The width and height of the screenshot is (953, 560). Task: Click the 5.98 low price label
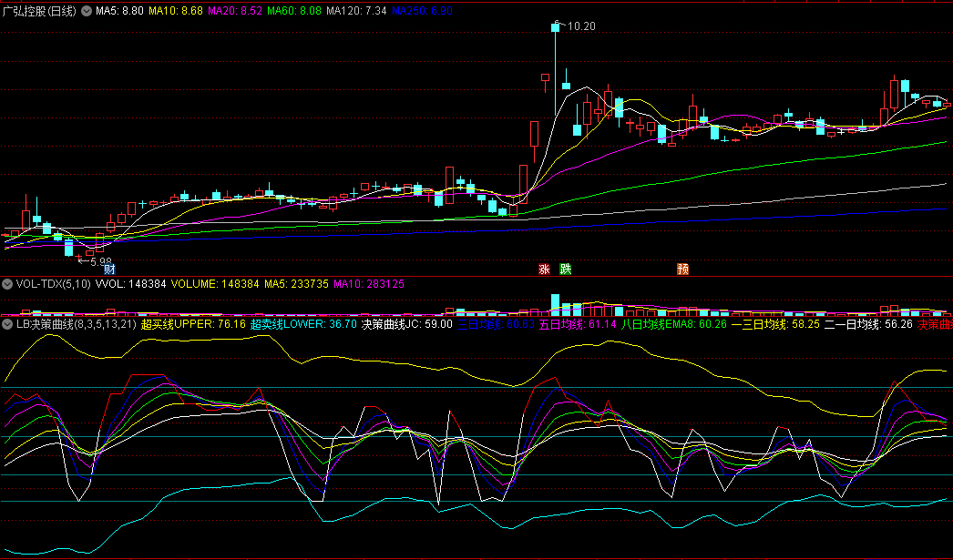(x=101, y=261)
